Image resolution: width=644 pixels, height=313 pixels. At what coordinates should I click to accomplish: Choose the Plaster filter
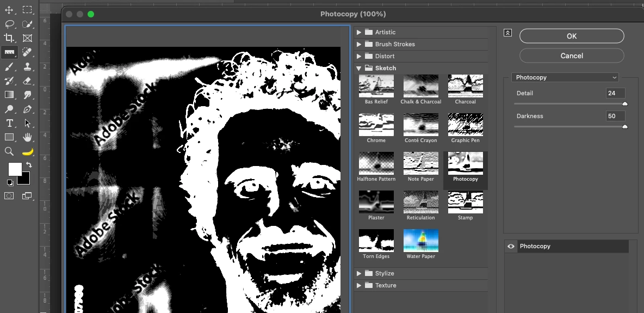[376, 202]
